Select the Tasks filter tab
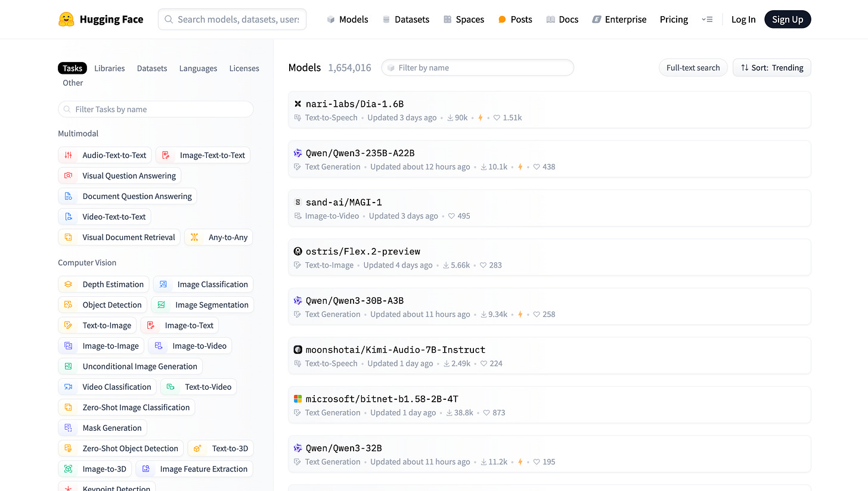Viewport: 868px width, 491px height. [x=72, y=68]
